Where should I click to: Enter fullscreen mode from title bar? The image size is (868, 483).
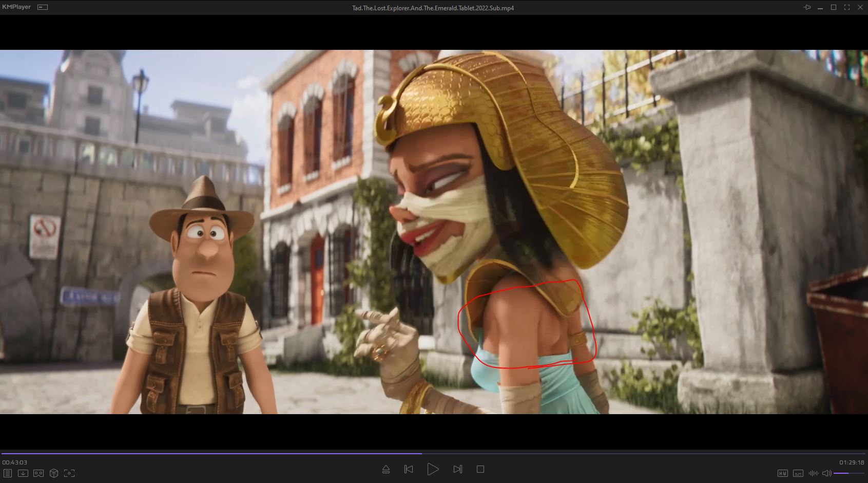pyautogui.click(x=847, y=7)
